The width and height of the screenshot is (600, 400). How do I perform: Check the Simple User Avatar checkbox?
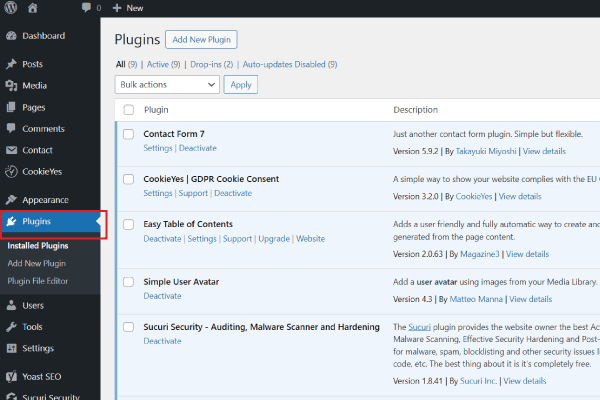[129, 282]
